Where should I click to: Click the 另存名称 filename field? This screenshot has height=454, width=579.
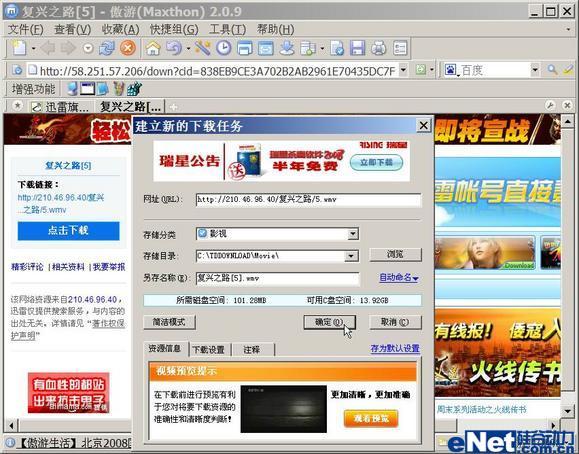tap(277, 278)
